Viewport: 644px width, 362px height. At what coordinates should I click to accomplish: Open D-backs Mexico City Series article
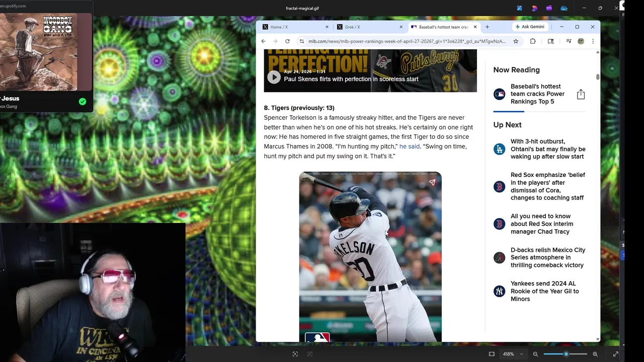pyautogui.click(x=548, y=257)
